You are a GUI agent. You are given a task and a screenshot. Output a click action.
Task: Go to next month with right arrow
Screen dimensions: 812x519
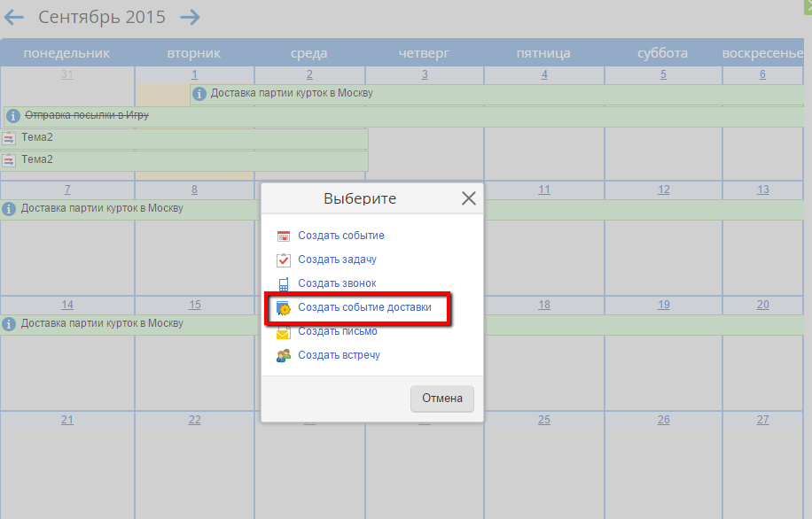click(190, 18)
